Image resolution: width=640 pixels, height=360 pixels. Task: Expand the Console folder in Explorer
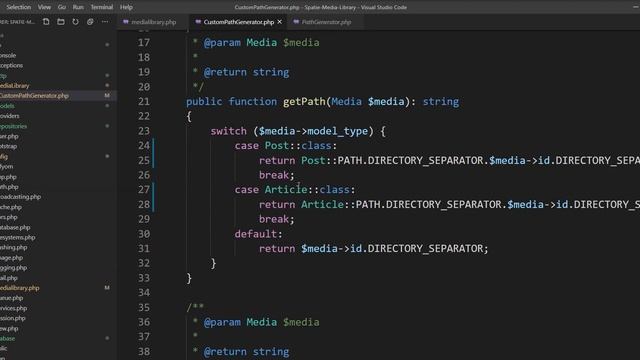8,56
